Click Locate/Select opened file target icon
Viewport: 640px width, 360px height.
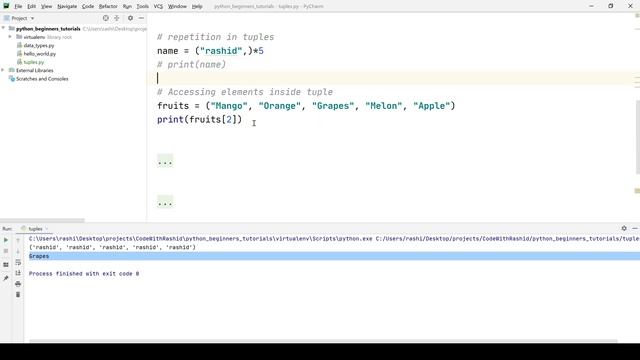[x=106, y=18]
